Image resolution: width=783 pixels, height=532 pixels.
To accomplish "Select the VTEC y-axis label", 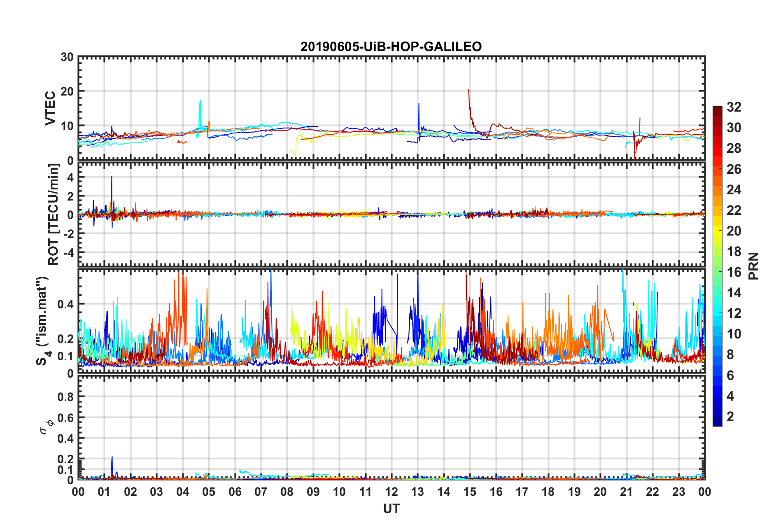I will point(50,108).
